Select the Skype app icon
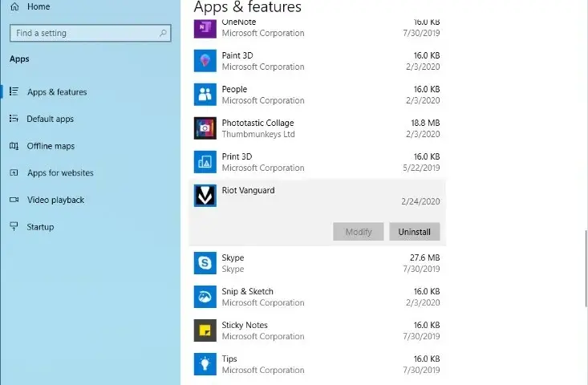This screenshot has width=588, height=385. [205, 263]
